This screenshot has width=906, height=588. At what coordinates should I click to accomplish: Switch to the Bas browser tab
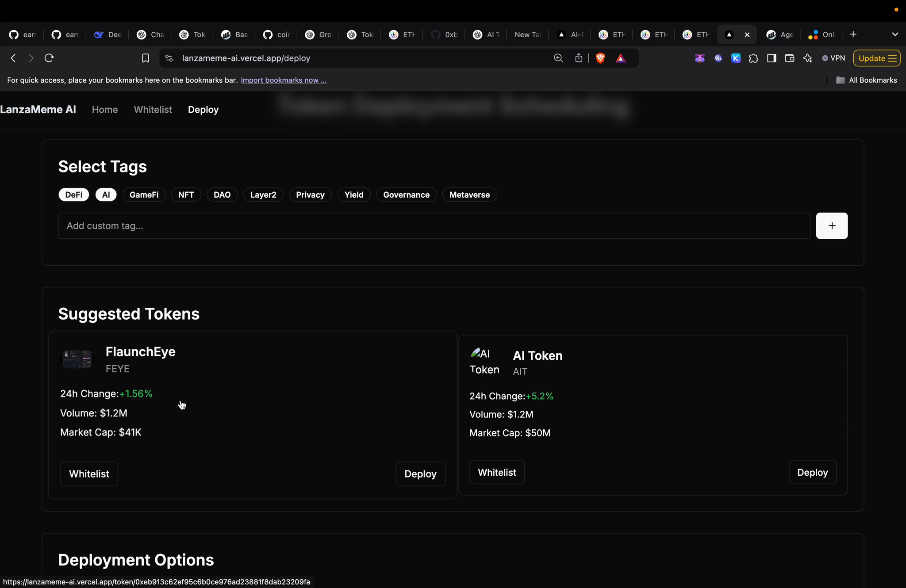[235, 34]
